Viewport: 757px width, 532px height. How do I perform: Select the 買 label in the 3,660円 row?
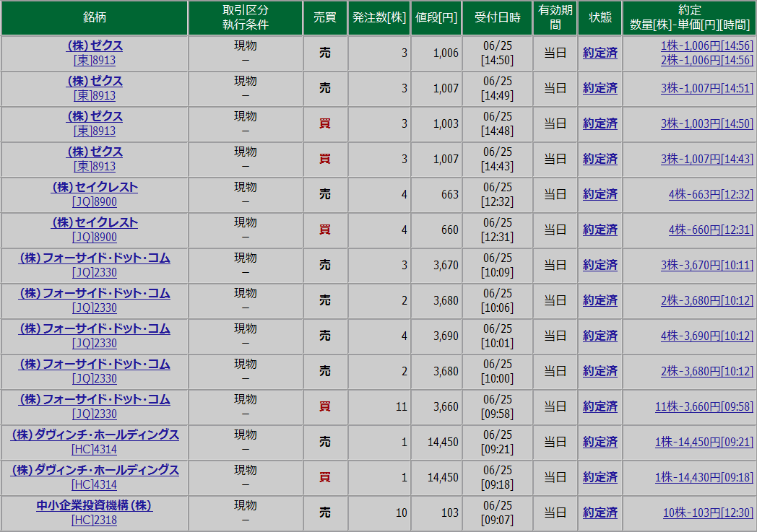coord(325,406)
